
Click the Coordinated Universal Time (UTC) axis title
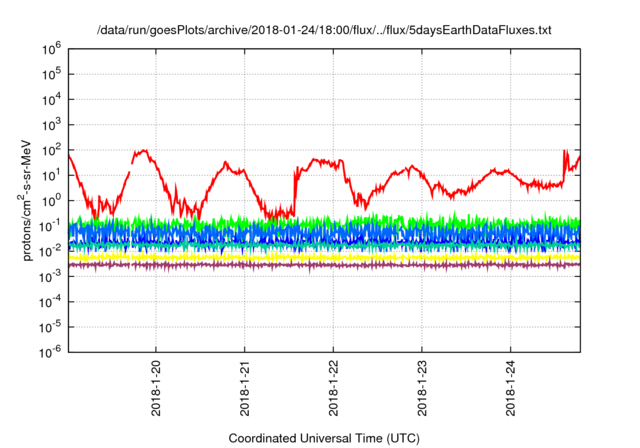(x=324, y=439)
